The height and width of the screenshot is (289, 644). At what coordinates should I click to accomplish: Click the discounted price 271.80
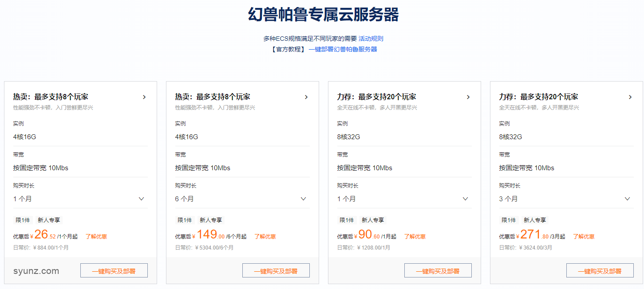[x=534, y=234]
